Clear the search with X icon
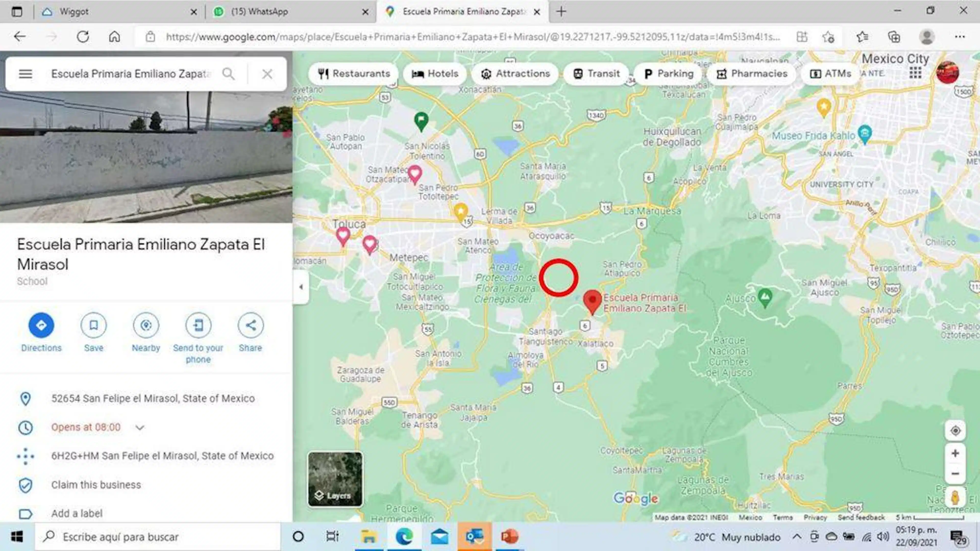 click(267, 74)
